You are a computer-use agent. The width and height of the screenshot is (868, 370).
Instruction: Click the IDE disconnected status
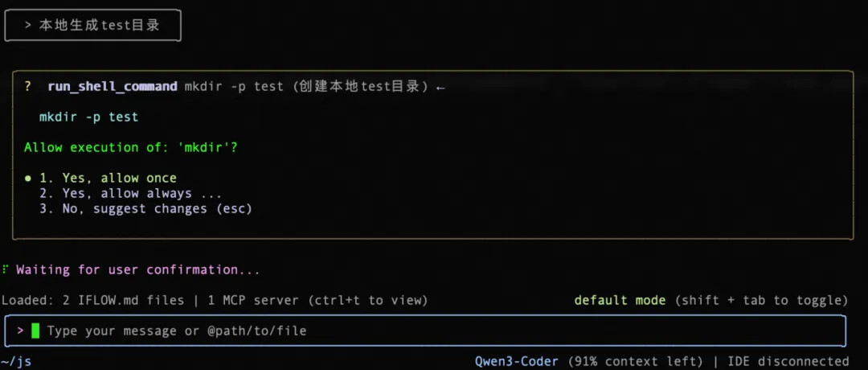788,361
